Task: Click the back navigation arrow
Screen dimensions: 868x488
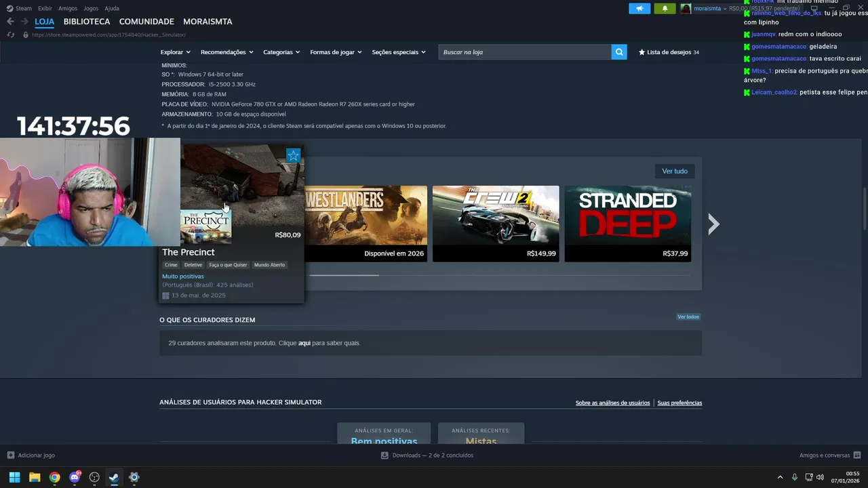Action: pyautogui.click(x=10, y=22)
